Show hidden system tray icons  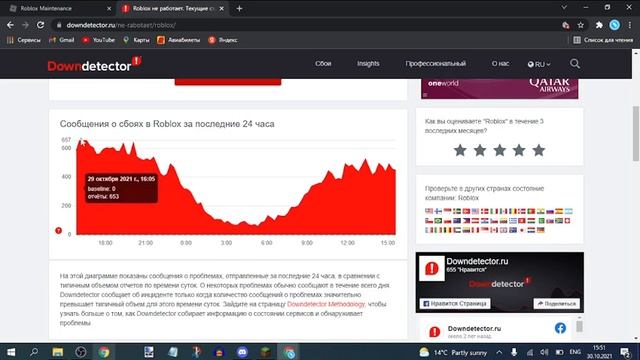click(x=499, y=352)
